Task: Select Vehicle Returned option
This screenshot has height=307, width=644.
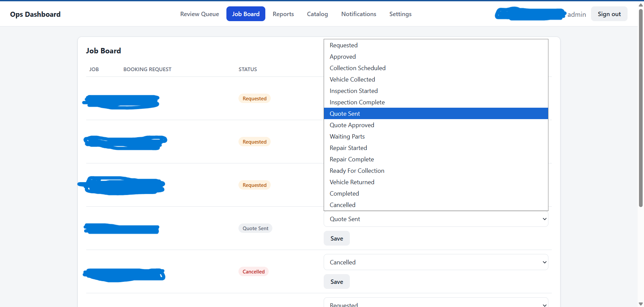Action: pos(436,182)
